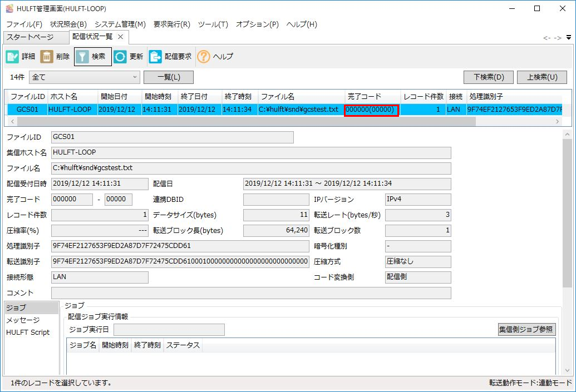The image size is (576, 392).
Task: Click the 集信ホスト名 field showing HULFT-LOOP
Action: coord(251,153)
